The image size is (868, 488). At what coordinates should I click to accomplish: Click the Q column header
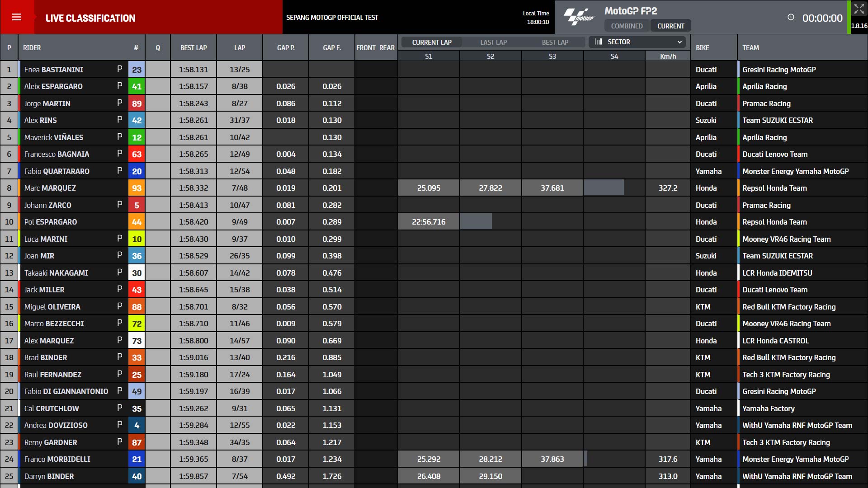(158, 47)
